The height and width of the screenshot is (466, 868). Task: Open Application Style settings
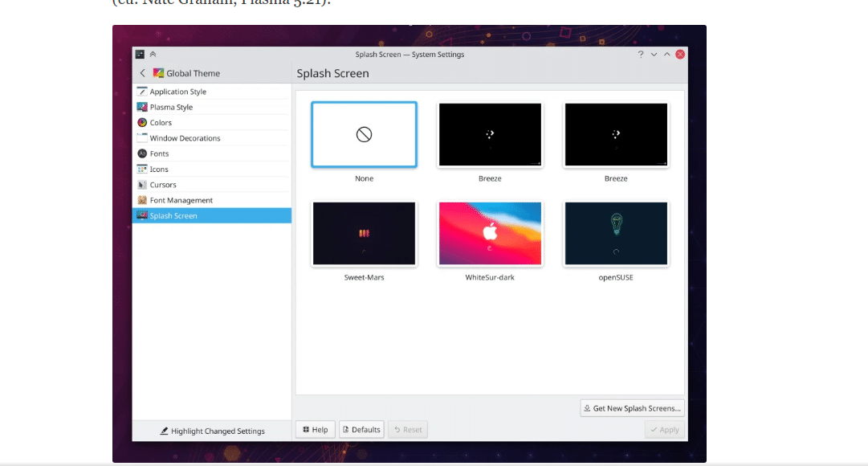click(212, 92)
